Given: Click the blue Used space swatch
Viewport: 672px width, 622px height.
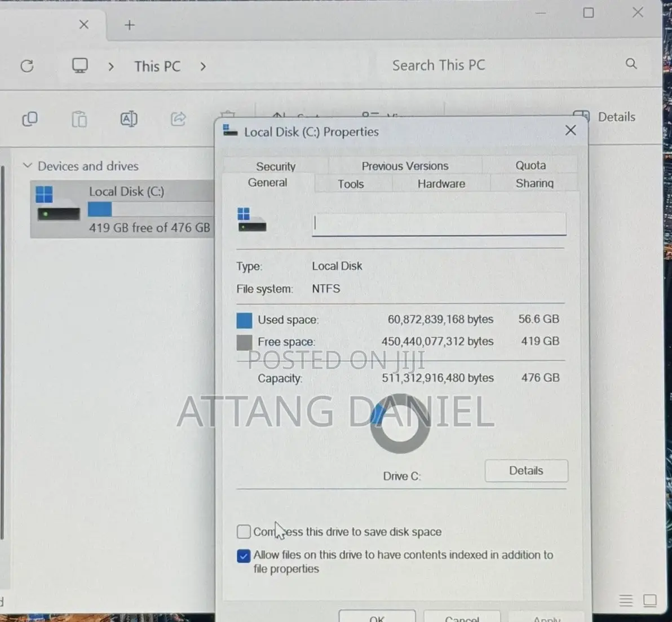Looking at the screenshot, I should (244, 320).
